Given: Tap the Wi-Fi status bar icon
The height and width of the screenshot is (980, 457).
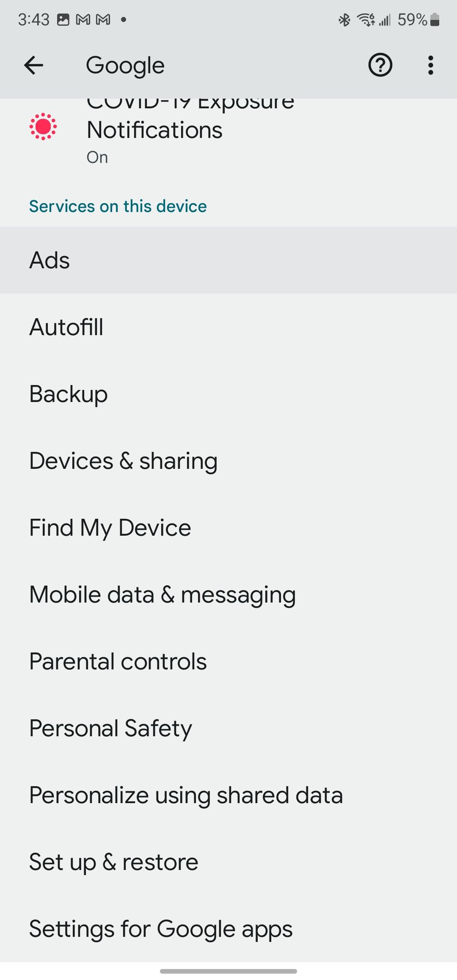Looking at the screenshot, I should (x=365, y=19).
